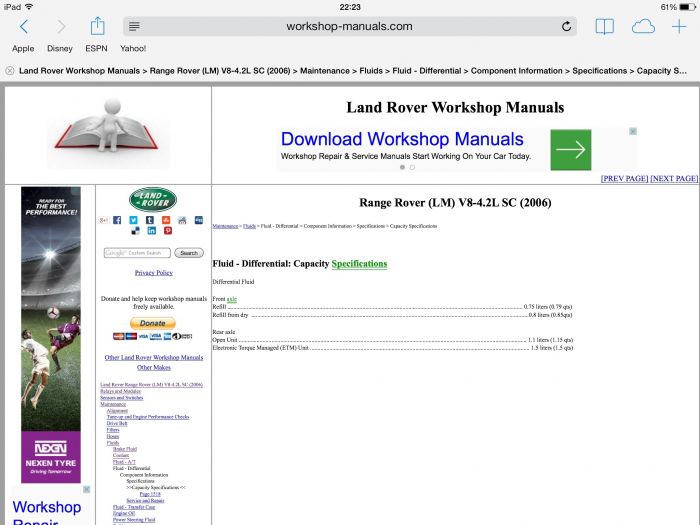Click the green axle link

point(232,299)
